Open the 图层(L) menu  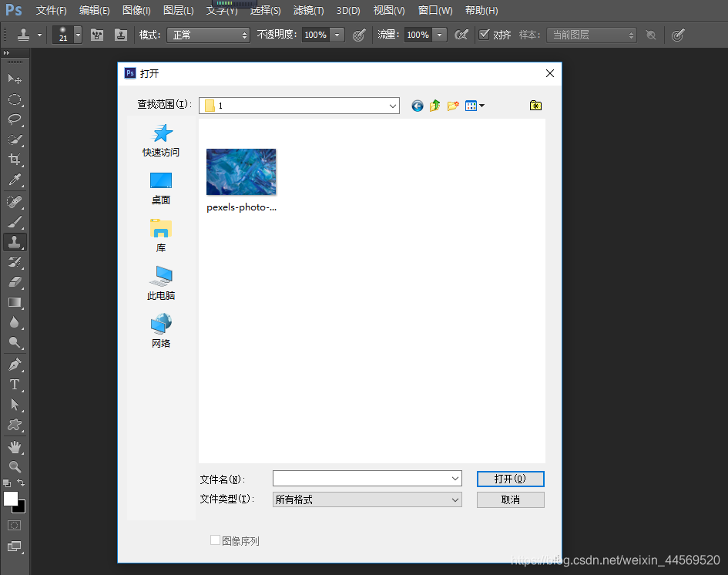(178, 10)
